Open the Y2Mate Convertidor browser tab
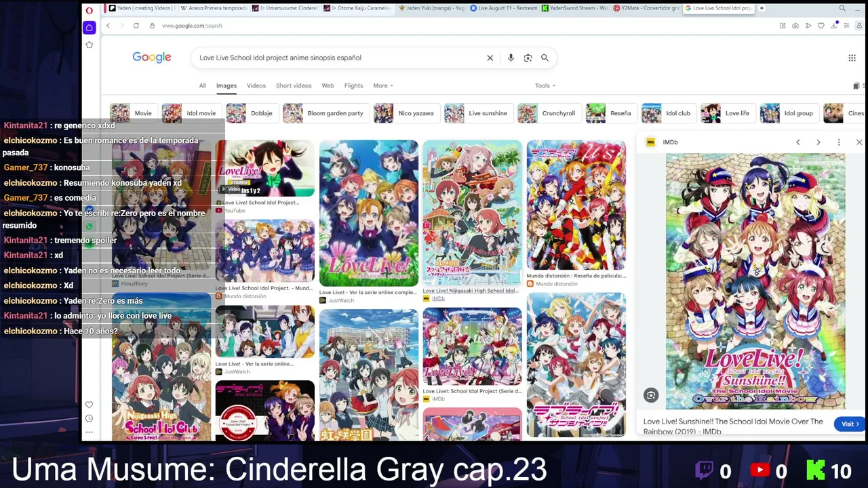868x488 pixels. (646, 8)
